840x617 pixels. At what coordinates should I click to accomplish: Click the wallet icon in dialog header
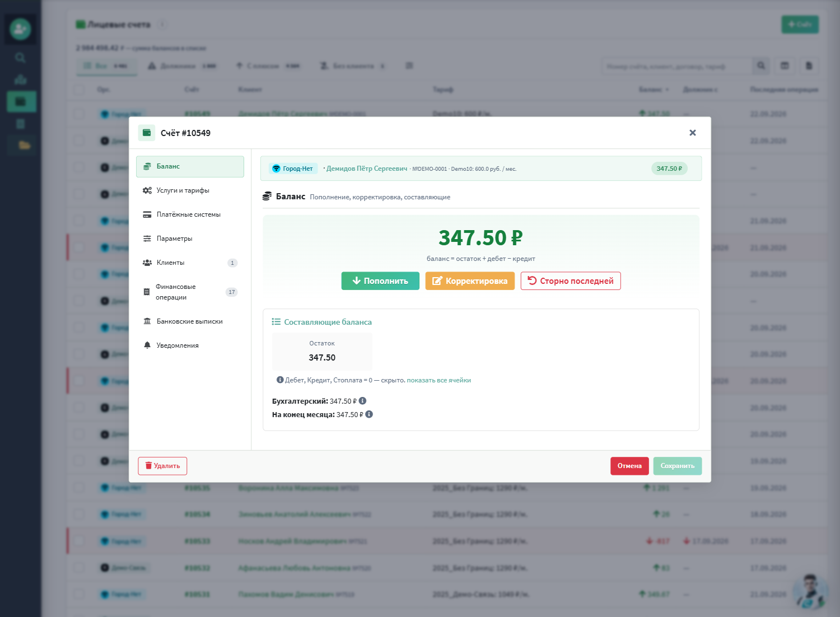coord(147,133)
